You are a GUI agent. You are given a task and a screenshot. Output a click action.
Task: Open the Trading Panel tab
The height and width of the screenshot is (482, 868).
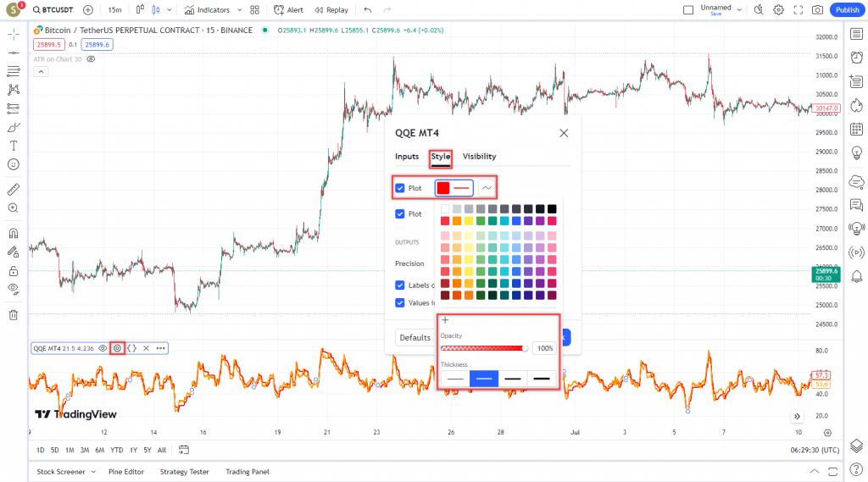(248, 472)
